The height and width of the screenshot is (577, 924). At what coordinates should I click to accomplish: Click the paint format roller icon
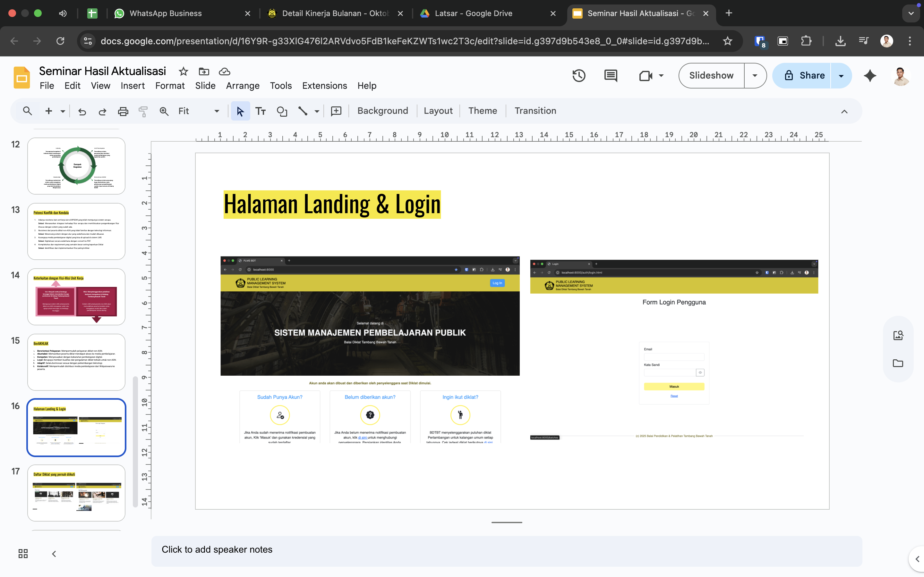click(143, 111)
